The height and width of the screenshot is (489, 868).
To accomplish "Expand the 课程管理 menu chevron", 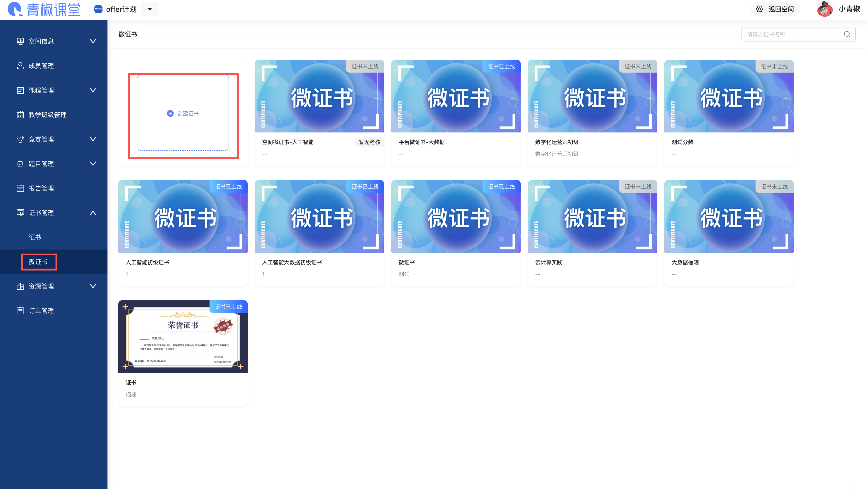I will pos(93,90).
